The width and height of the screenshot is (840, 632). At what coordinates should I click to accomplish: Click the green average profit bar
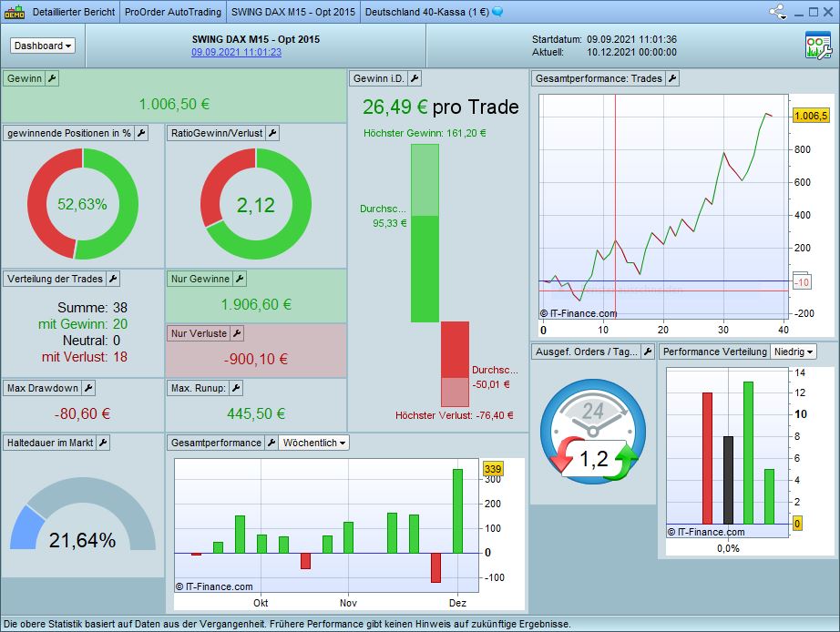425,269
